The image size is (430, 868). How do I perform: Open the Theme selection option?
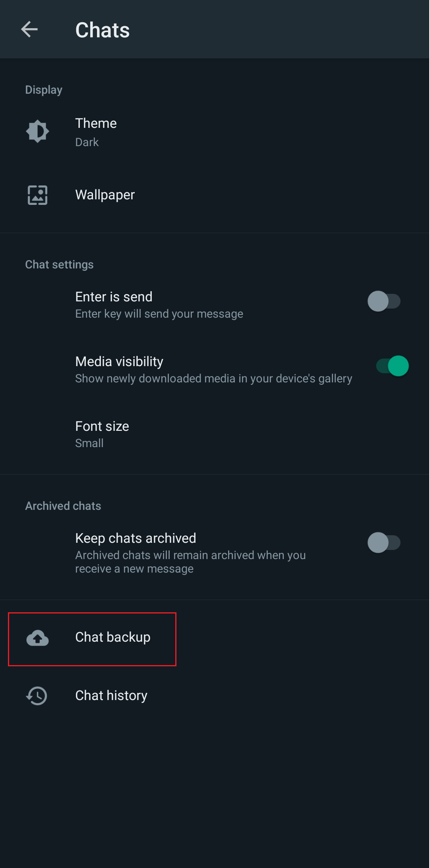[x=215, y=132]
